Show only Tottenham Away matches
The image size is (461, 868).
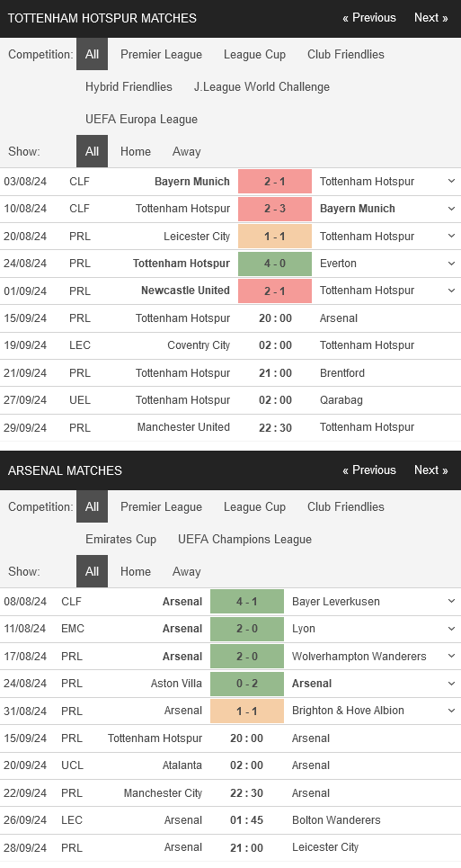pyautogui.click(x=186, y=151)
